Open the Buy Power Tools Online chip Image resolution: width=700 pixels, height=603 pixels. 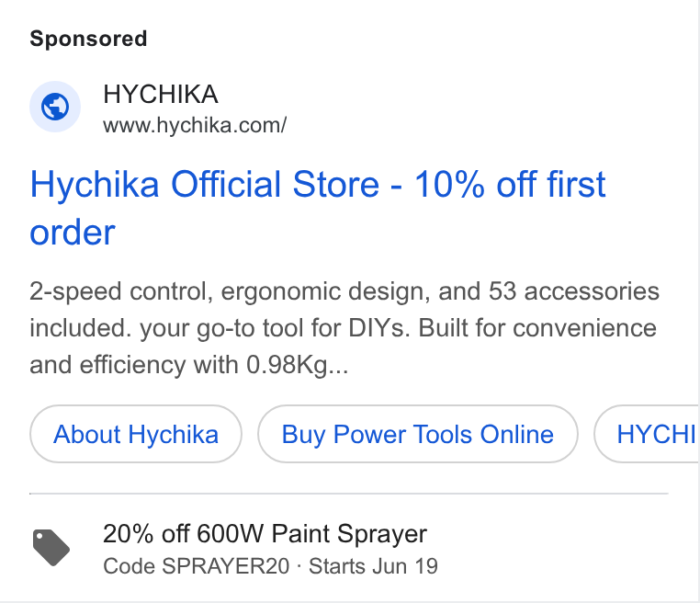click(x=418, y=434)
